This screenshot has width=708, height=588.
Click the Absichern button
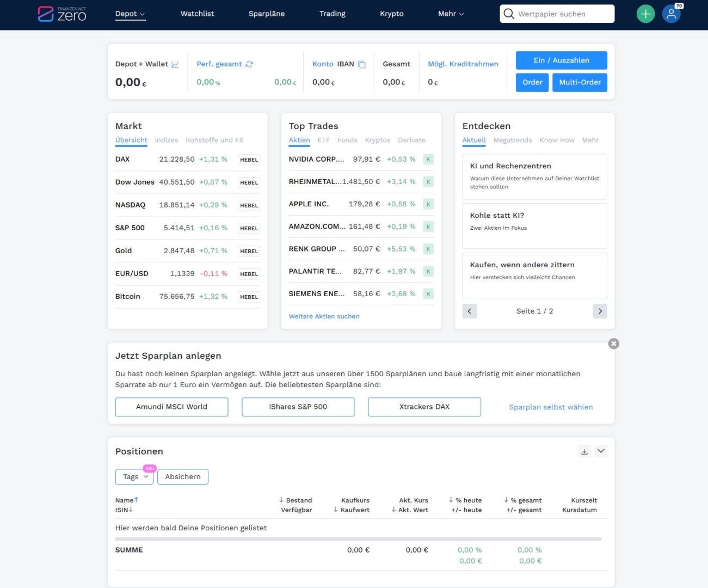click(183, 477)
